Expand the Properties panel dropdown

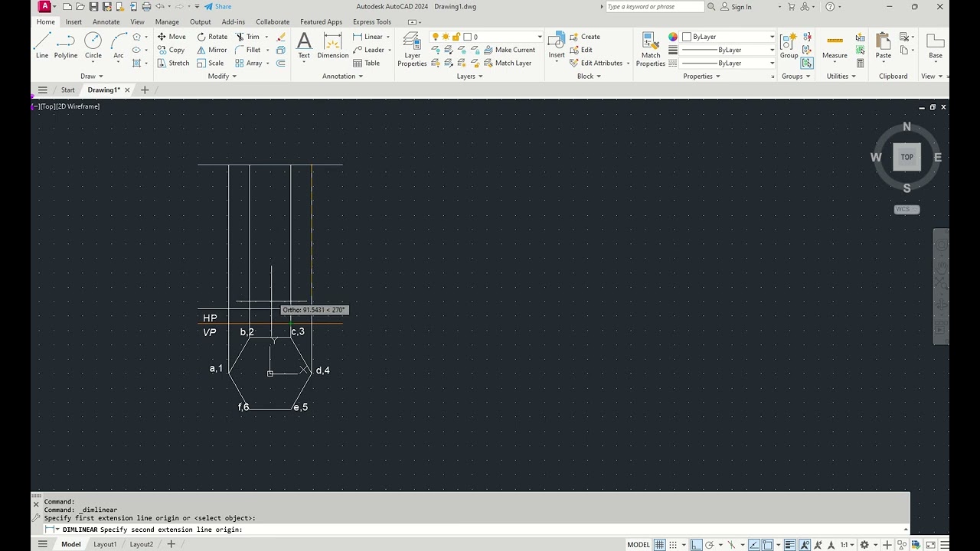pyautogui.click(x=701, y=76)
